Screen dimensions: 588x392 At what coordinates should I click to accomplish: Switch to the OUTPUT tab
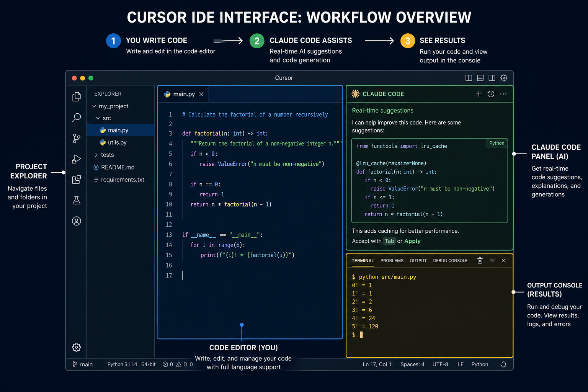tap(418, 261)
